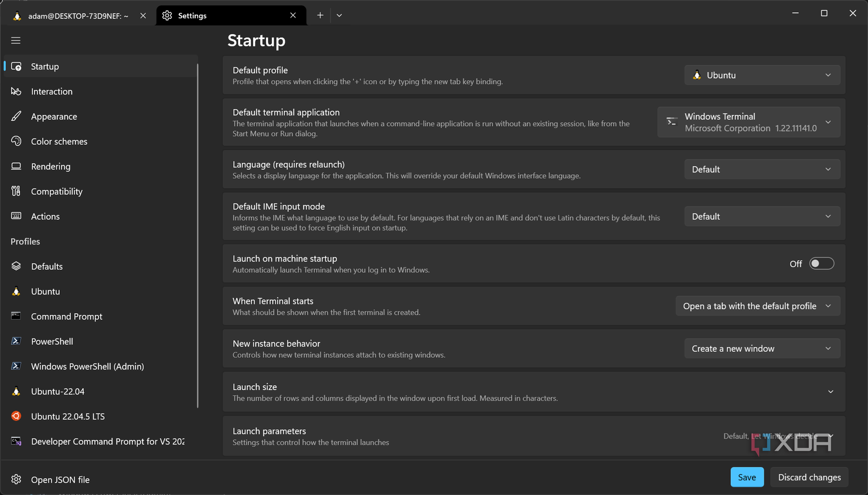Click the Interaction cursor icon
Image resolution: width=868 pixels, height=495 pixels.
(x=16, y=91)
